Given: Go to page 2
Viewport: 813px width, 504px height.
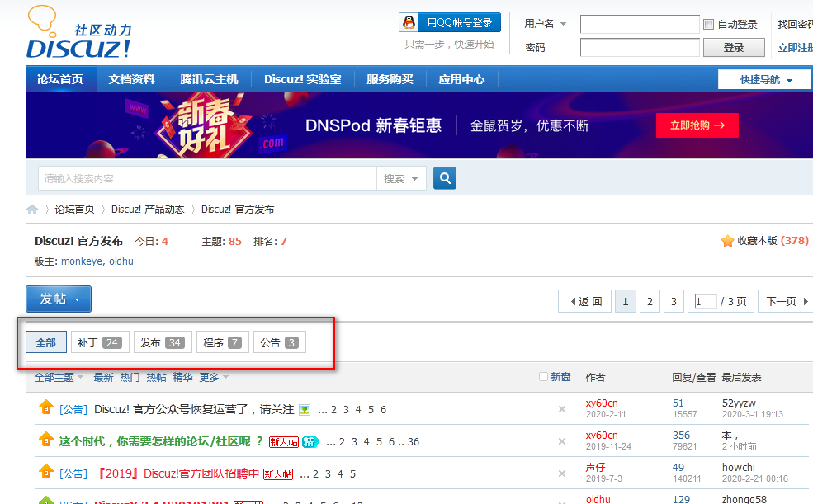Looking at the screenshot, I should 650,301.
